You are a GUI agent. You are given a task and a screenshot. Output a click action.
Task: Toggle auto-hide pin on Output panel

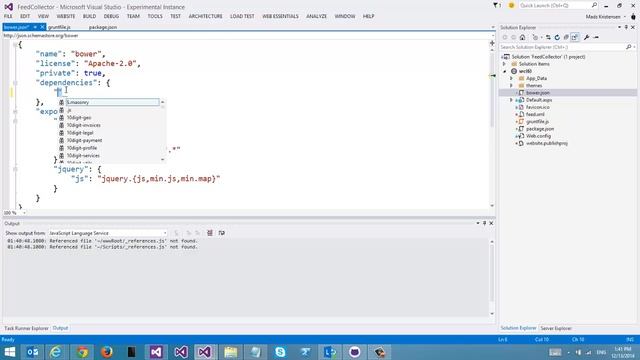[484, 223]
